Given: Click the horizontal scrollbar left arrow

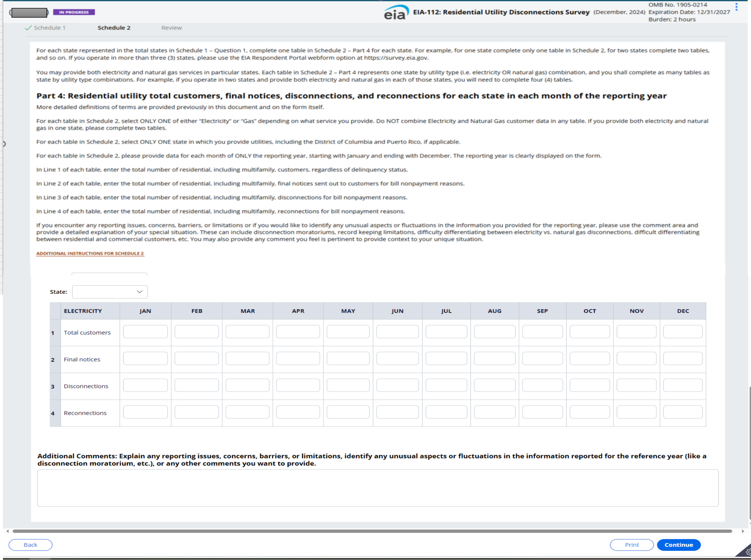Looking at the screenshot, I should 7,531.
